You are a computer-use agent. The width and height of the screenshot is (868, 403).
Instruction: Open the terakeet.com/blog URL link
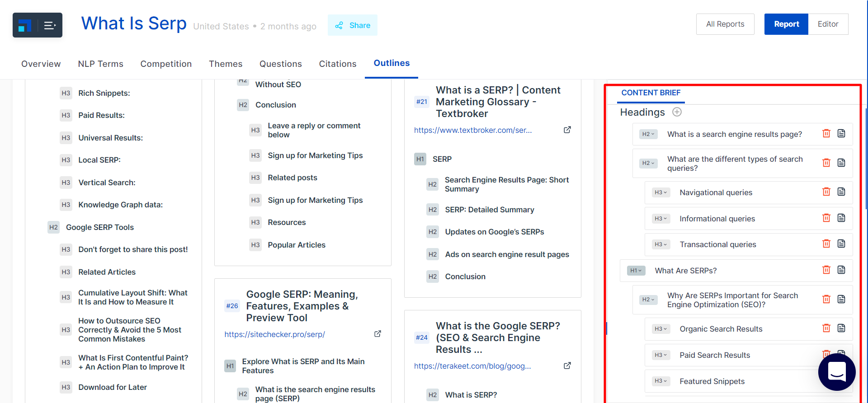472,366
